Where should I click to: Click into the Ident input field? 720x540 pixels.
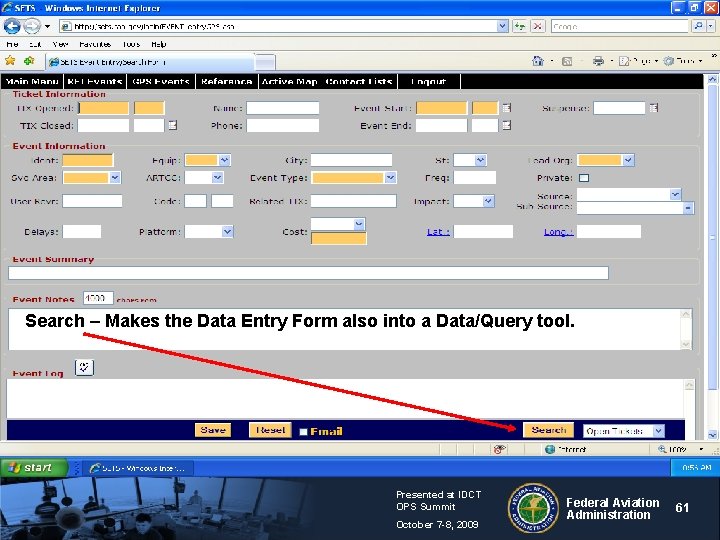pyautogui.click(x=88, y=160)
